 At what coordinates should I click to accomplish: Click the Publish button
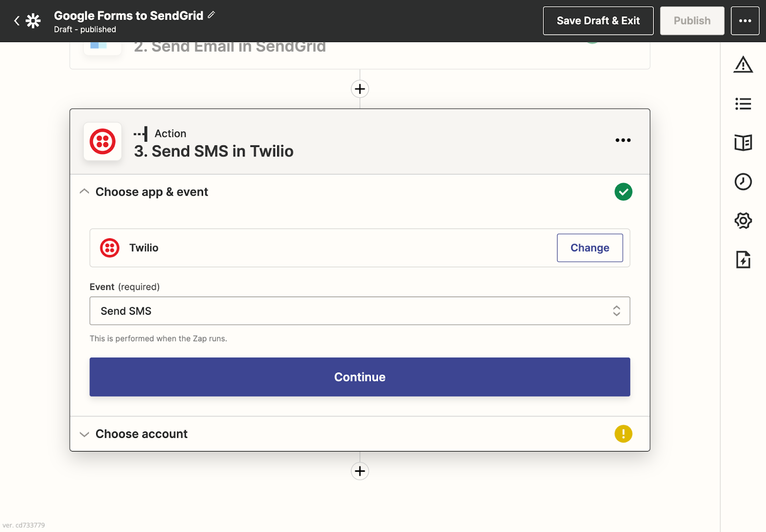pyautogui.click(x=692, y=21)
